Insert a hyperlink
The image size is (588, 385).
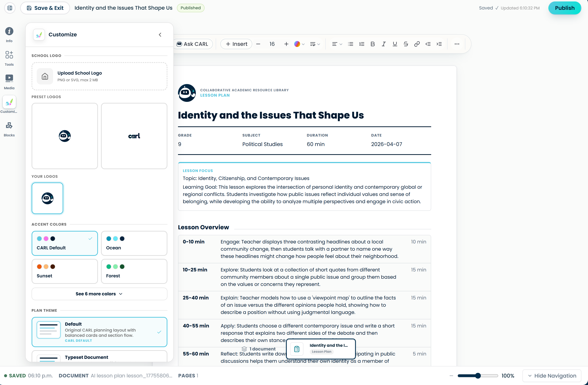(x=417, y=44)
